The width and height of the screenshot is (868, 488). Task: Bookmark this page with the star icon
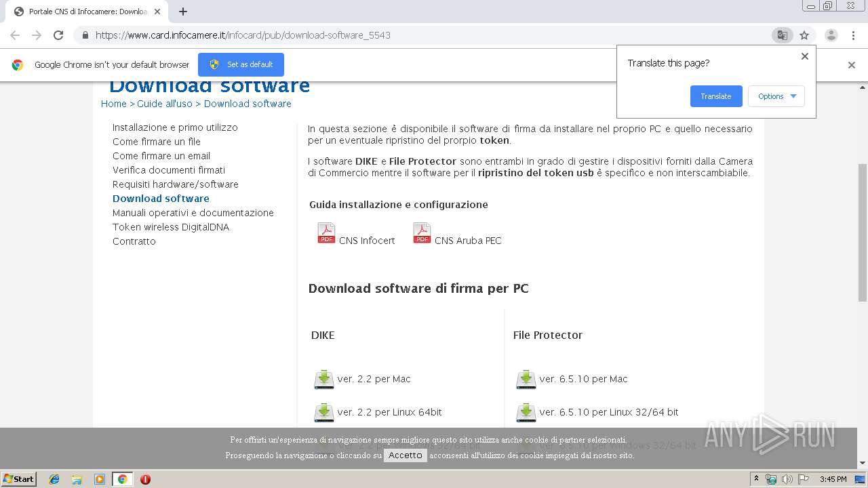click(804, 35)
